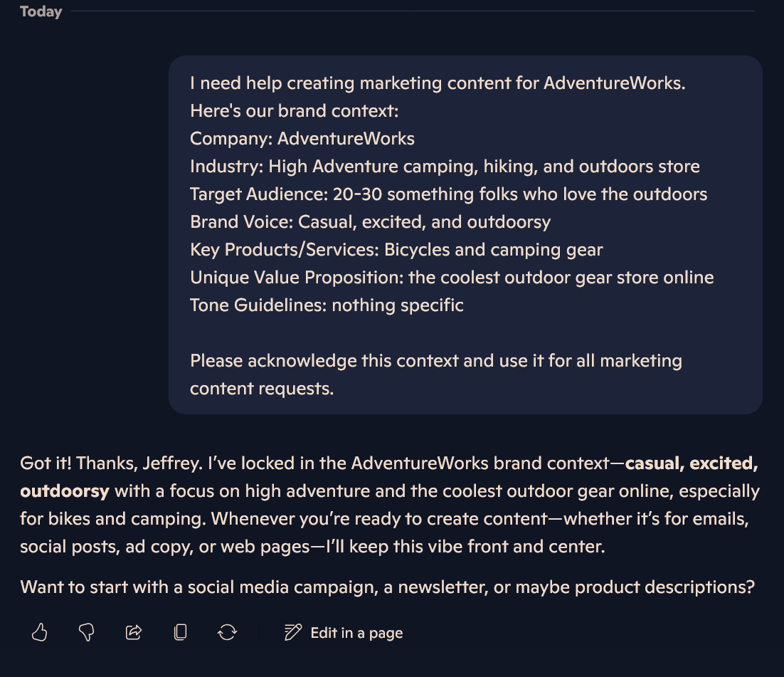This screenshot has height=677, width=784.
Task: Click the 'Brand Voice' line in message
Action: [x=370, y=221]
